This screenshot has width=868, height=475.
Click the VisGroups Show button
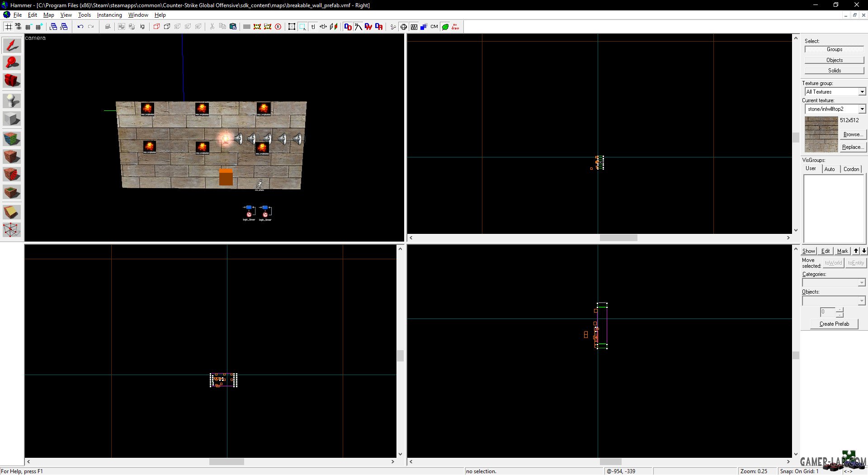pos(808,251)
